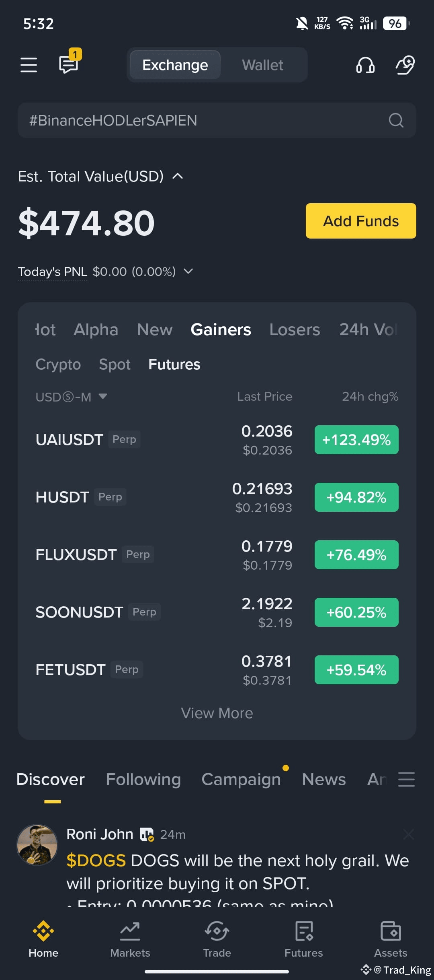434x980 pixels.
Task: Tap the Add Funds button
Action: pos(361,221)
